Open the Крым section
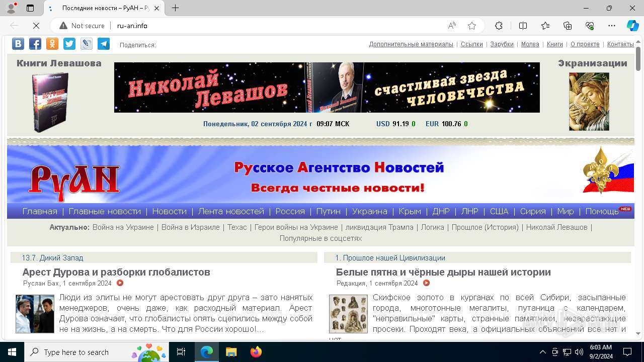Viewport: 644px width, 362px height. click(x=410, y=211)
